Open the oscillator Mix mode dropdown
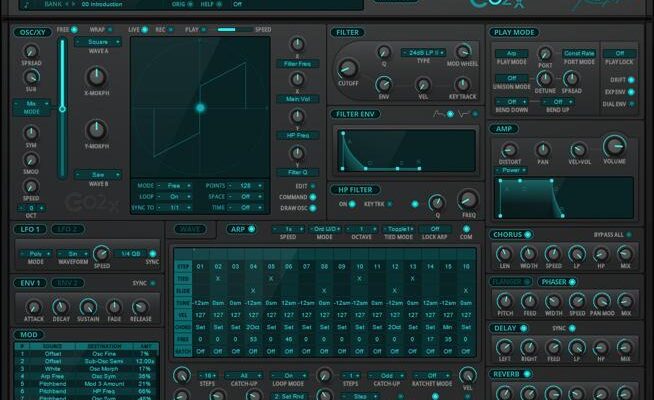 pyautogui.click(x=32, y=104)
